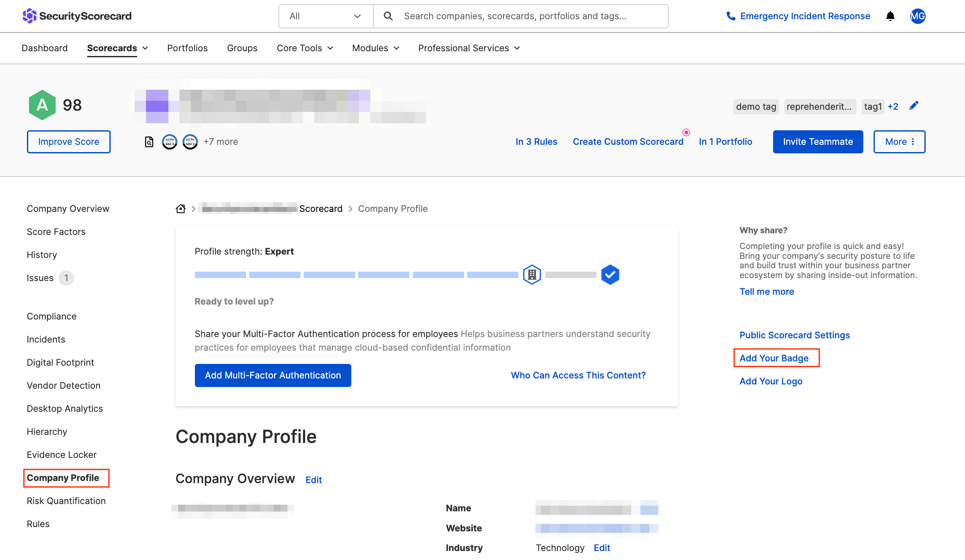Click the first AICPA SOC badge
965x560 pixels.
click(170, 142)
